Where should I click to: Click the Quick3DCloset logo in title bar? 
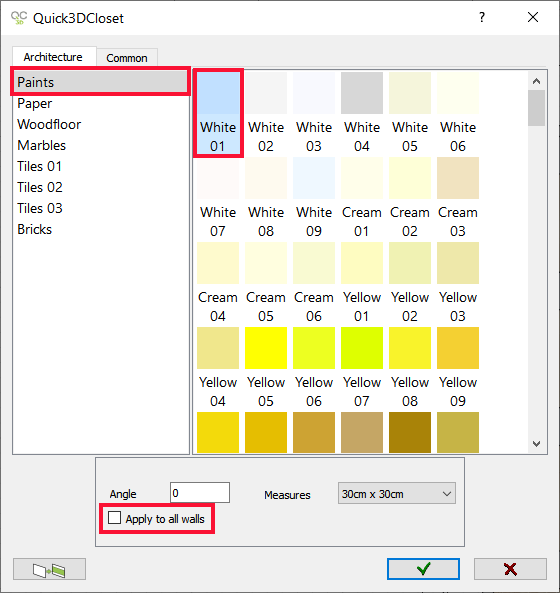coord(19,18)
